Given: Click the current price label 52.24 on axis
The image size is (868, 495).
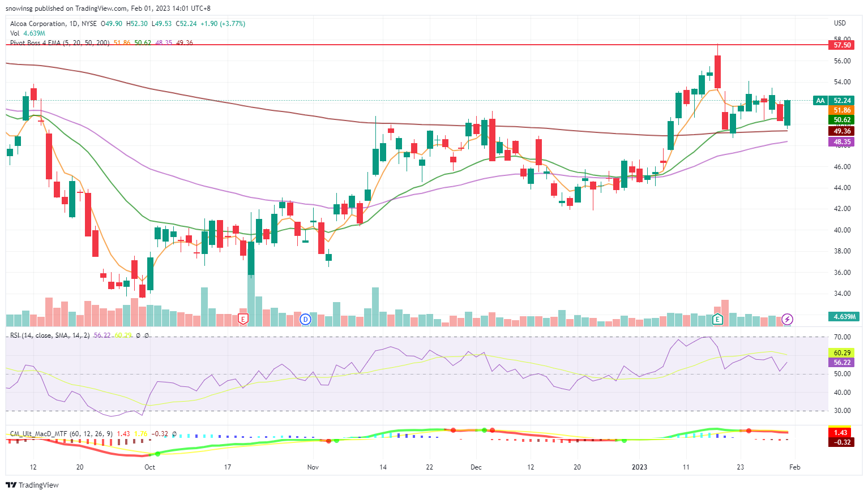Looking at the screenshot, I should (x=842, y=101).
